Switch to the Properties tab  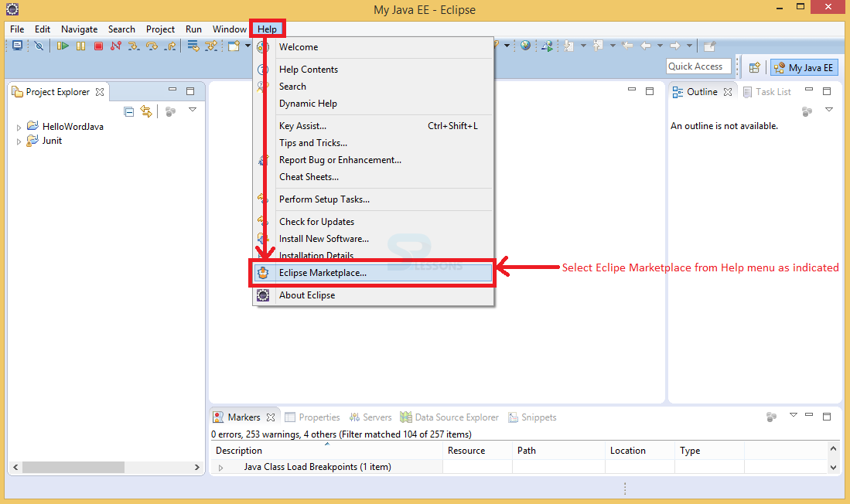coord(312,417)
